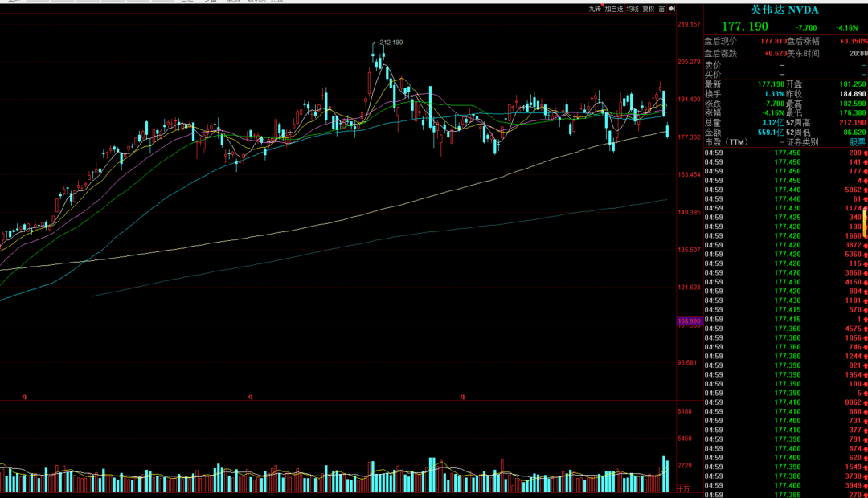Toggle the 均线 moving average lines

[633, 9]
